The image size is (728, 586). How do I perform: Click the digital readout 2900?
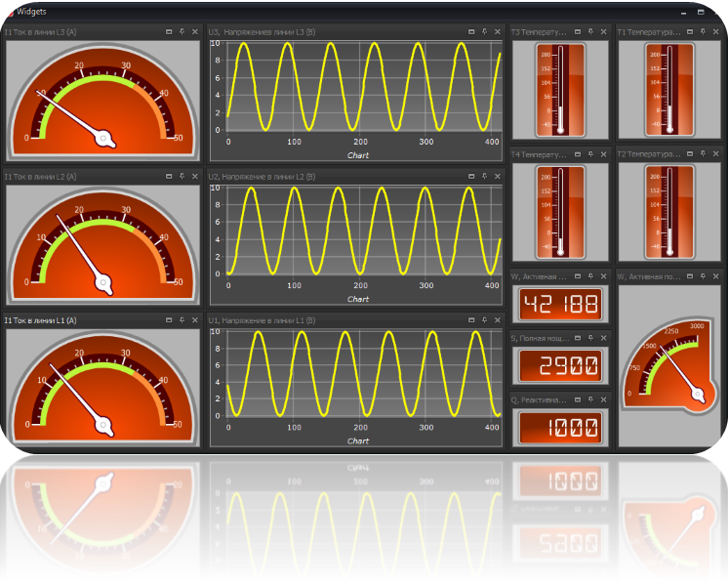560,365
